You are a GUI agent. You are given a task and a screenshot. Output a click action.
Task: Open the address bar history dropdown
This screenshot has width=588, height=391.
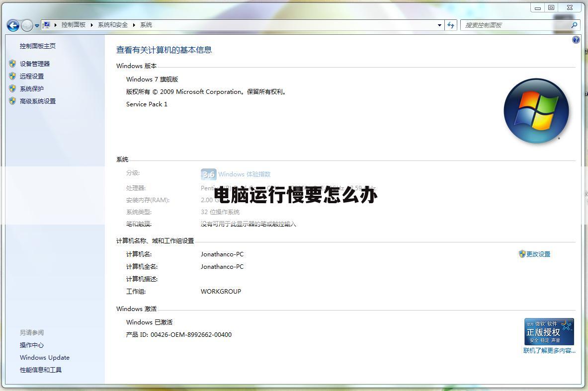click(439, 25)
